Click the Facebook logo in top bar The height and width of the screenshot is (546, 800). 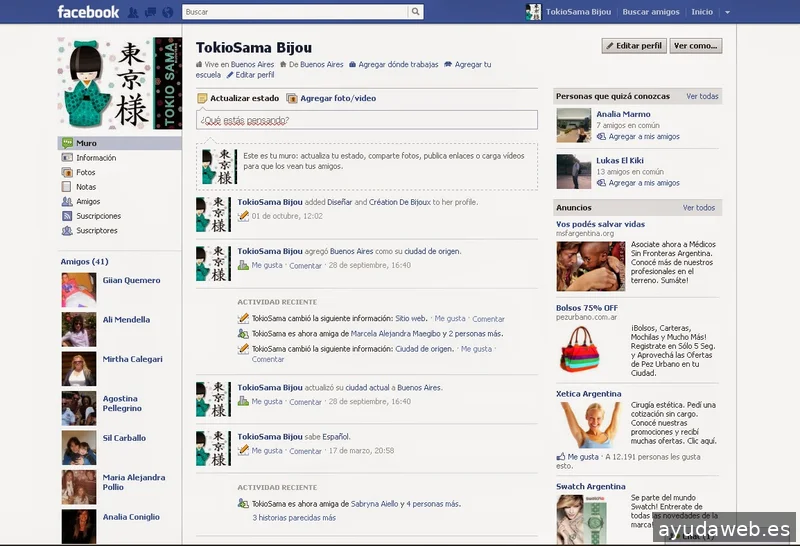[88, 12]
